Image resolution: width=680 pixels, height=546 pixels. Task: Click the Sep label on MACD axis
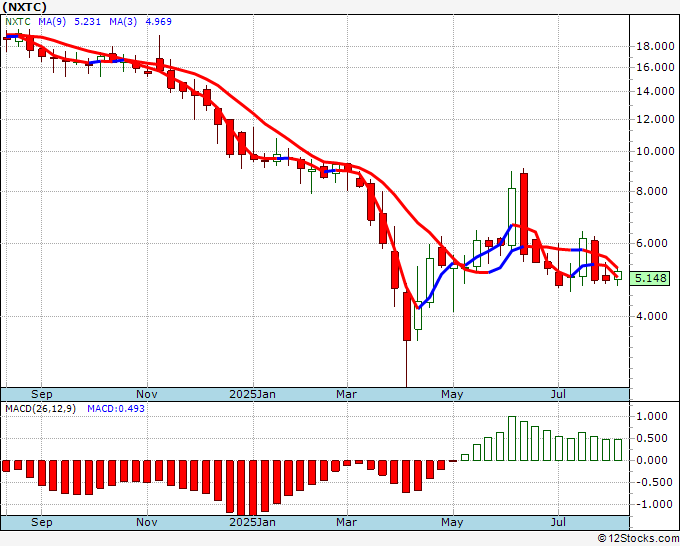(42, 522)
